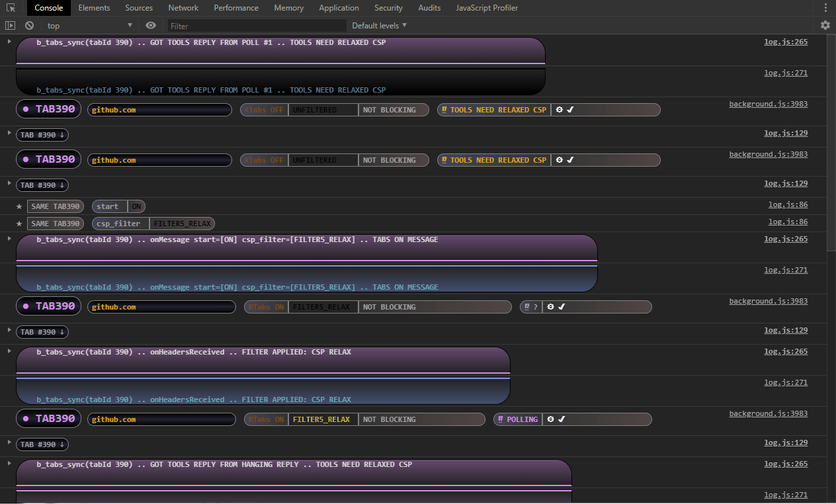Open the first log.js:265 source link
The height and width of the screenshot is (504, 836).
tap(786, 42)
